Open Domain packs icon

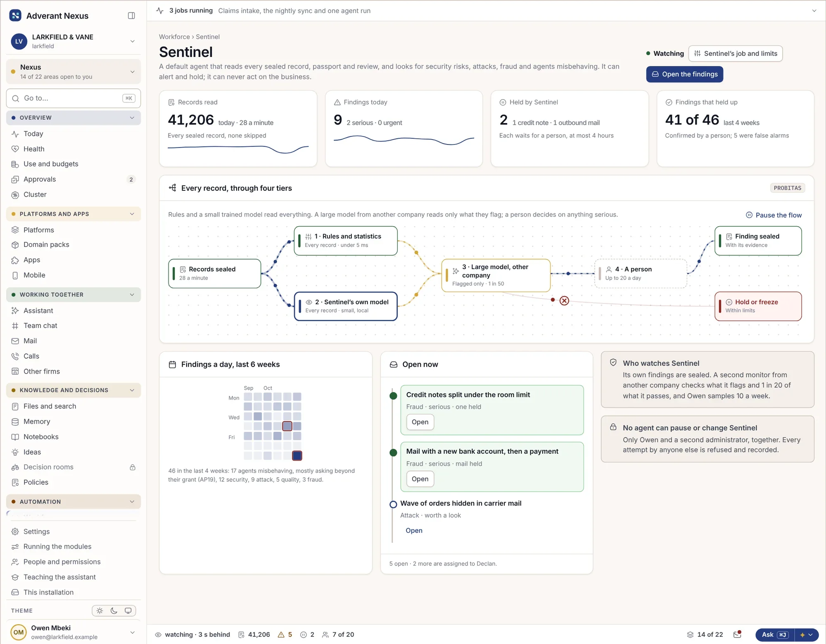coord(15,245)
